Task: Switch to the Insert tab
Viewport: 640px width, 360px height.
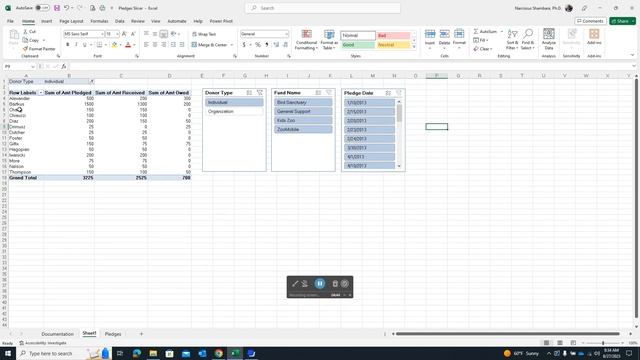Action: [47, 21]
